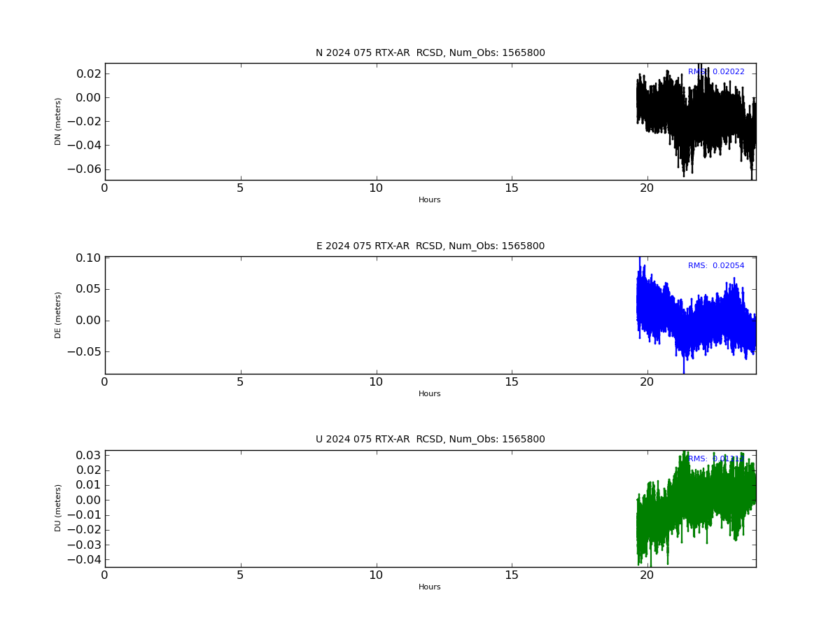Click the 'Hours' label under the North plot
The width and height of the screenshot is (840, 630).
coord(430,199)
